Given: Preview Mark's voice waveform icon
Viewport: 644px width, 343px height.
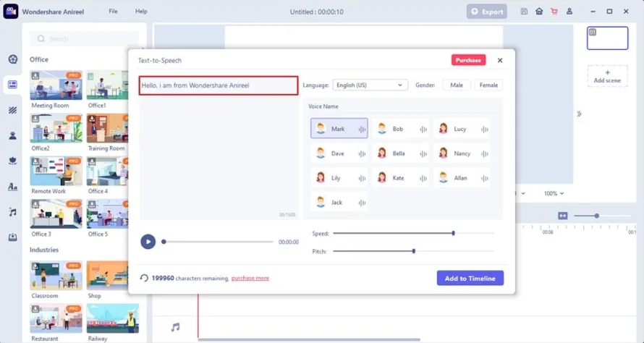Looking at the screenshot, I should pos(362,129).
